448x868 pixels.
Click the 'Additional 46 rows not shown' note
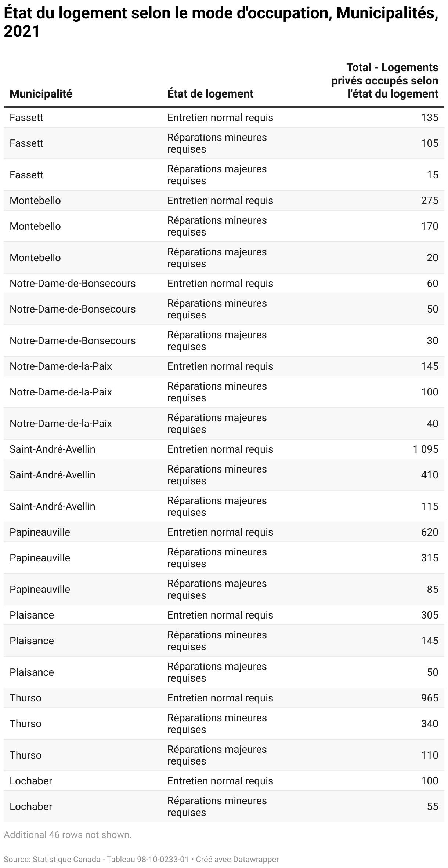pyautogui.click(x=68, y=835)
